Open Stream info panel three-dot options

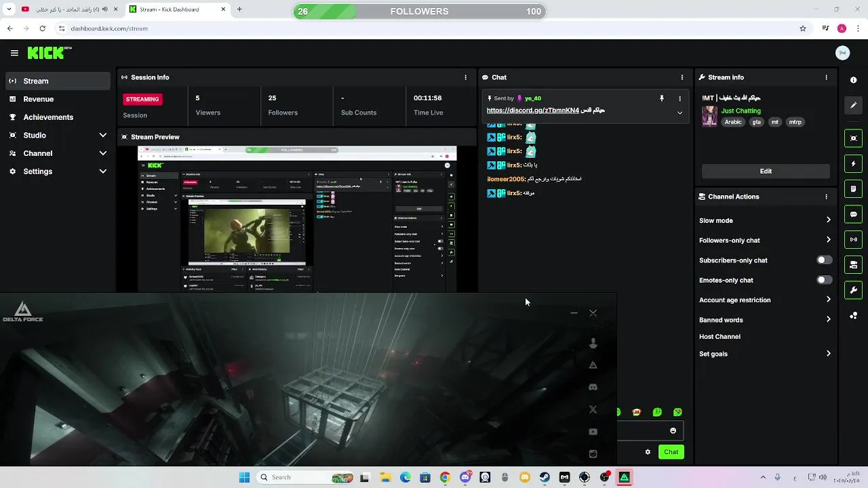coord(826,77)
